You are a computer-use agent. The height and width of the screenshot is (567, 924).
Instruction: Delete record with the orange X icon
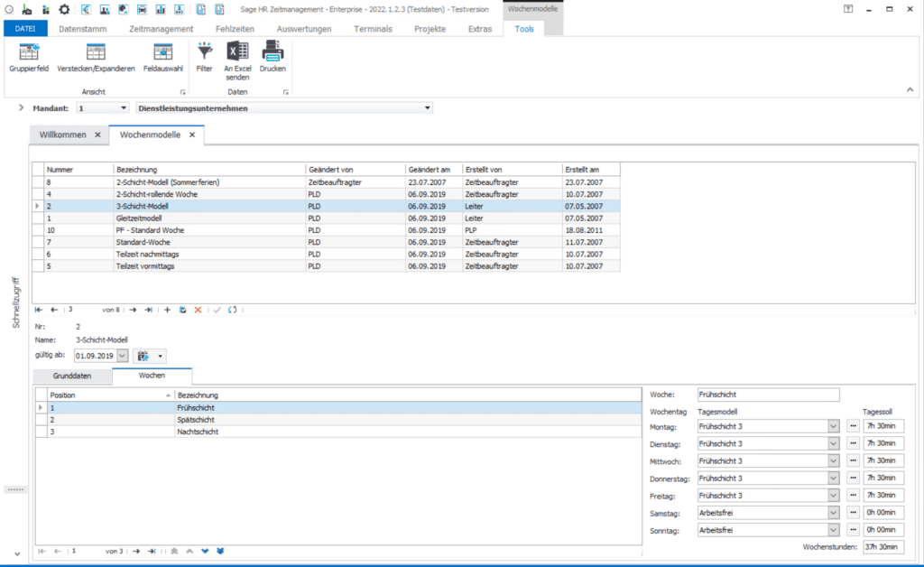198,310
